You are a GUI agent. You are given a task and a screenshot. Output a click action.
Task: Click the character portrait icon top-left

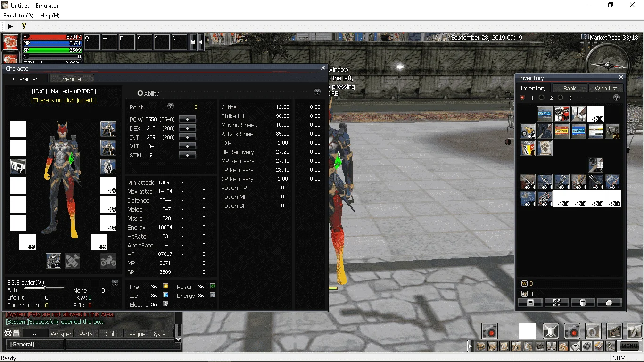(11, 42)
